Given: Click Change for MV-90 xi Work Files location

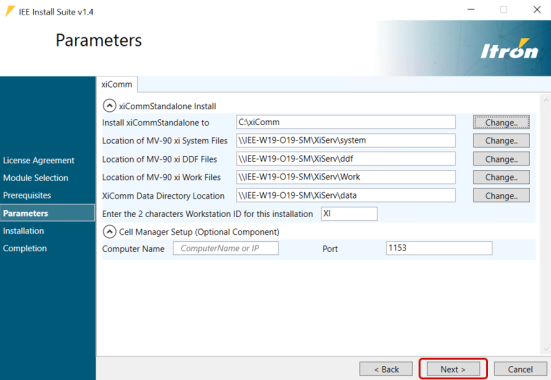Looking at the screenshot, I should pos(501,177).
